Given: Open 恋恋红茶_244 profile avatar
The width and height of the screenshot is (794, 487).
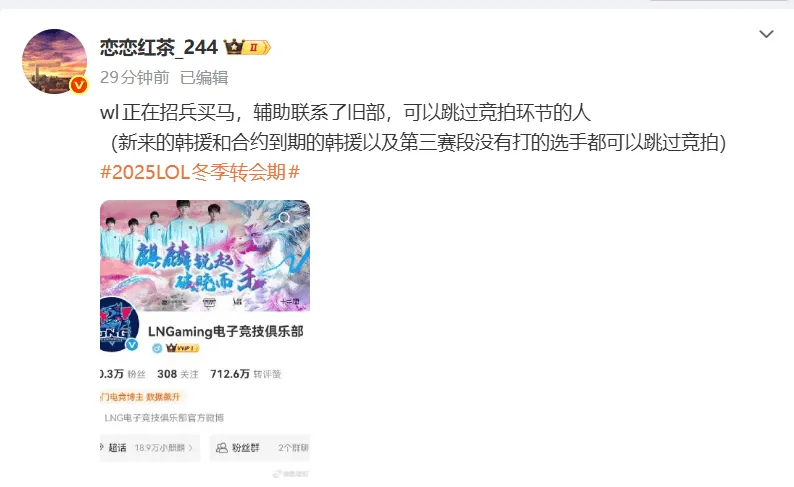Looking at the screenshot, I should point(54,61).
